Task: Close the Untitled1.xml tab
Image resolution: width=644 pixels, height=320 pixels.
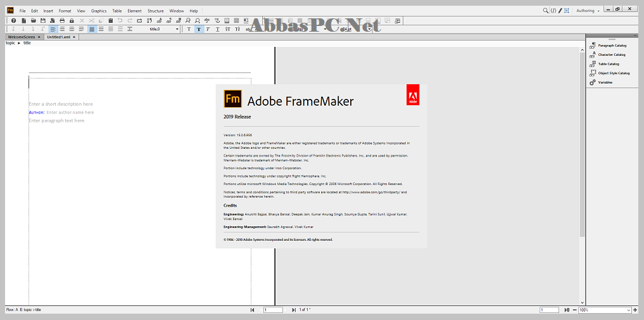Action: pos(74,37)
